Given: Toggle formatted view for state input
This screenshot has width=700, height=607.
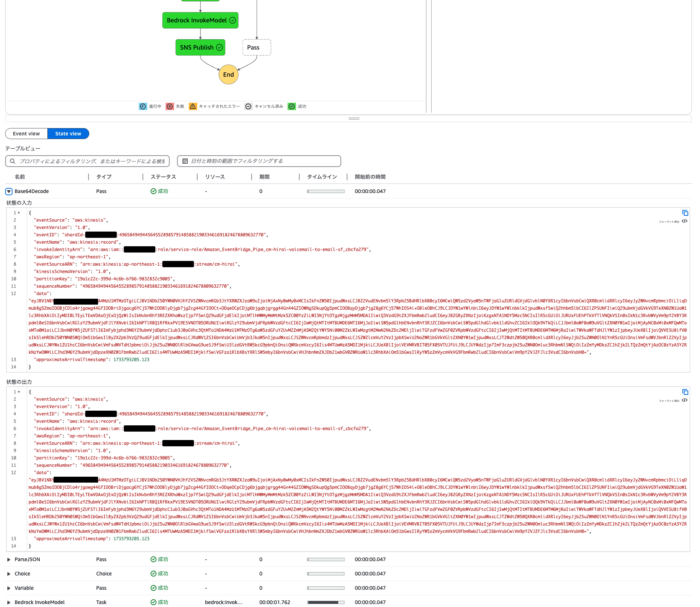Looking at the screenshot, I should 685,221.
